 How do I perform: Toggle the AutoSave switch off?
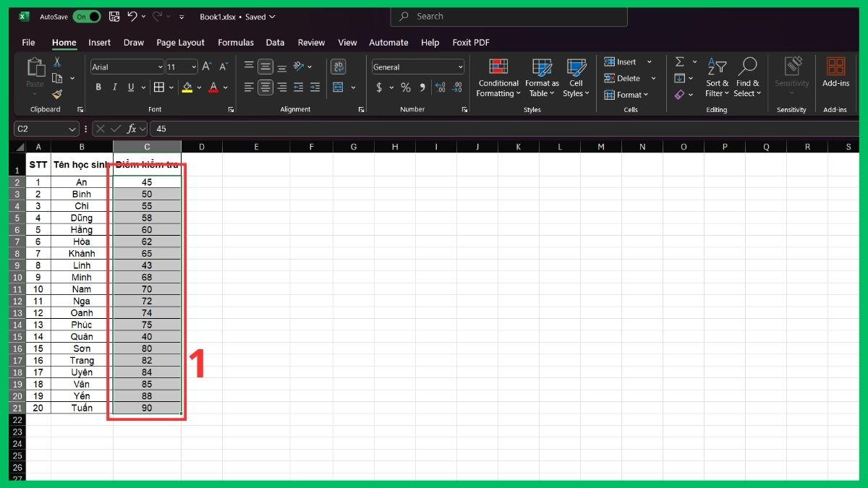click(x=86, y=16)
